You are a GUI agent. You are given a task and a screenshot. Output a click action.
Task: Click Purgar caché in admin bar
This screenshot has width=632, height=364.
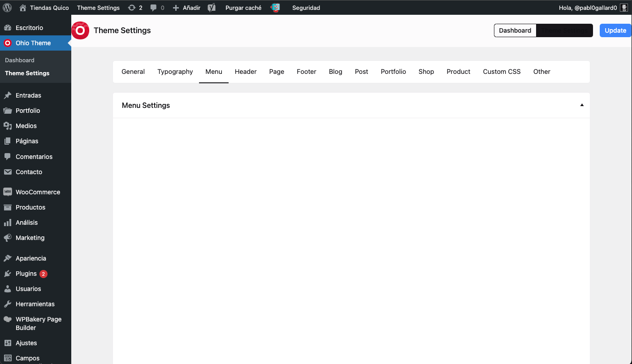243,8
